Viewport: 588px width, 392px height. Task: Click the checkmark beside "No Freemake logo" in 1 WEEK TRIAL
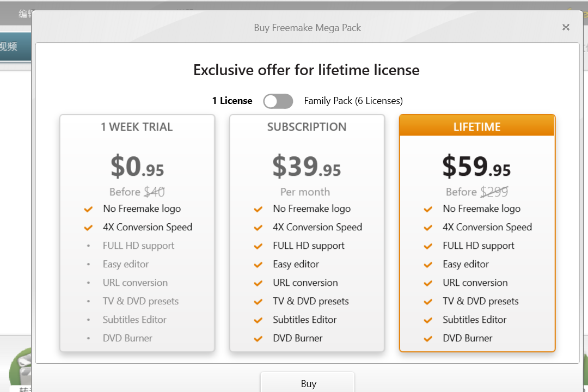click(x=88, y=209)
